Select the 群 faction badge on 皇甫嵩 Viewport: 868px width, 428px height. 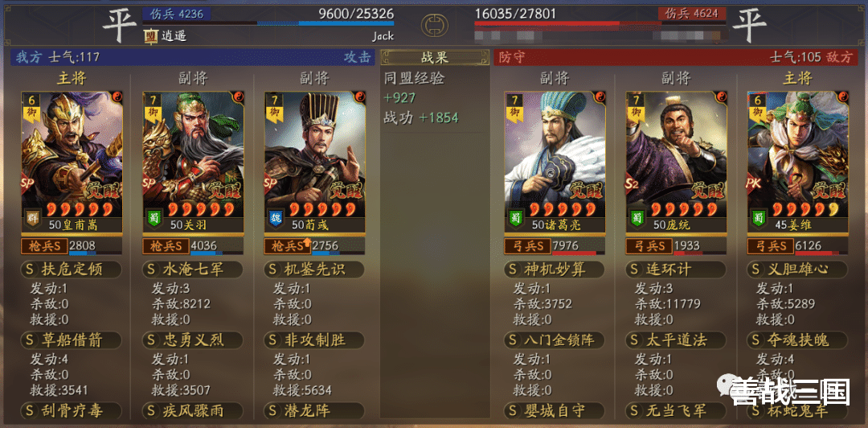[31, 218]
